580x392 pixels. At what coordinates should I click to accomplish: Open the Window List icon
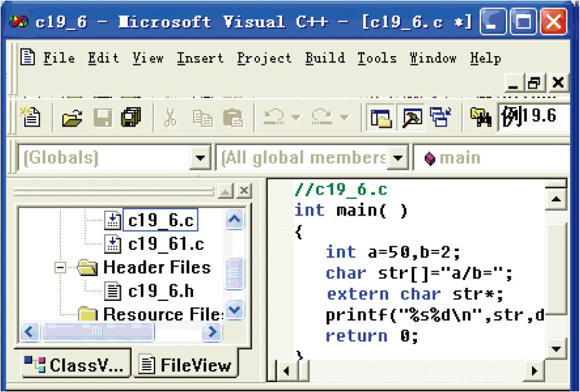[x=441, y=117]
